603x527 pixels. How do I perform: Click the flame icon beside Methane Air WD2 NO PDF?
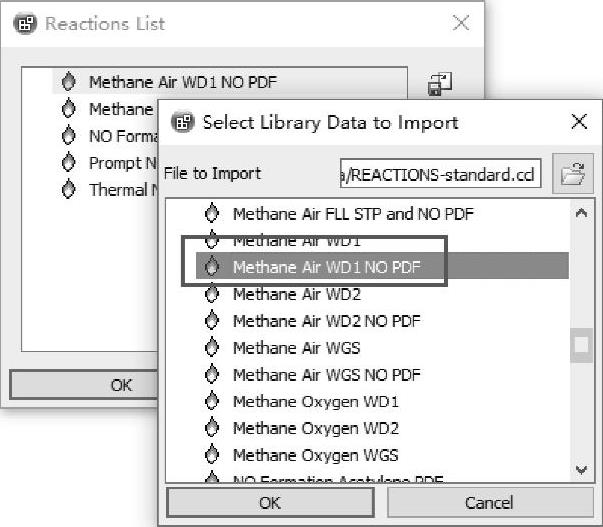[212, 320]
